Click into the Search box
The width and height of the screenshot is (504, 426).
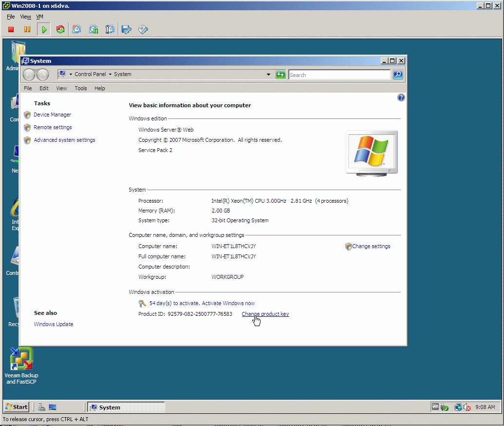click(339, 75)
